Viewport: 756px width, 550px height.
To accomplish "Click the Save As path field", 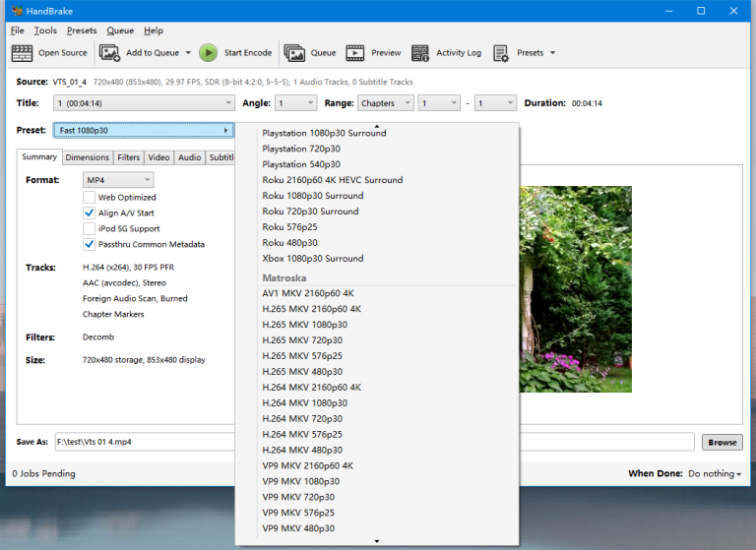I will click(x=374, y=442).
